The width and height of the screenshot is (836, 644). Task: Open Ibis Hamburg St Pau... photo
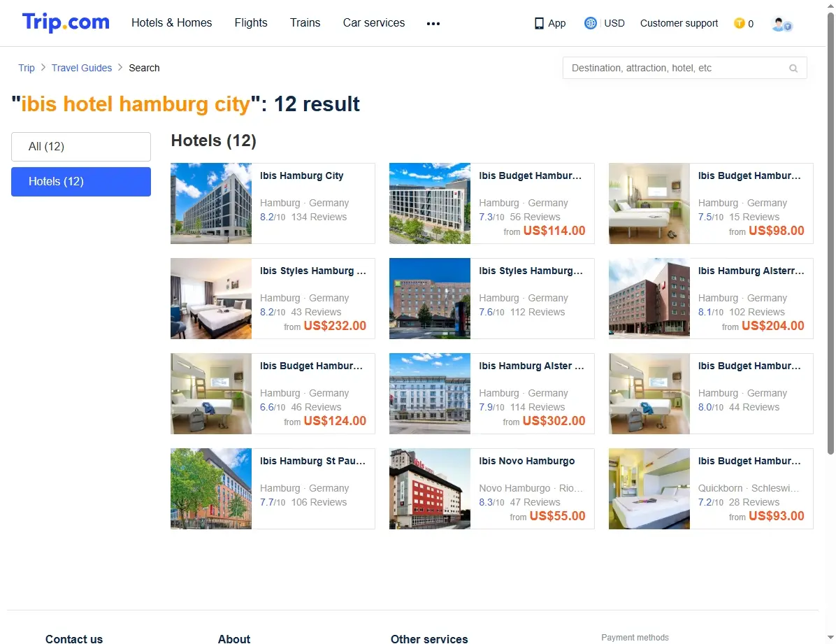(211, 489)
